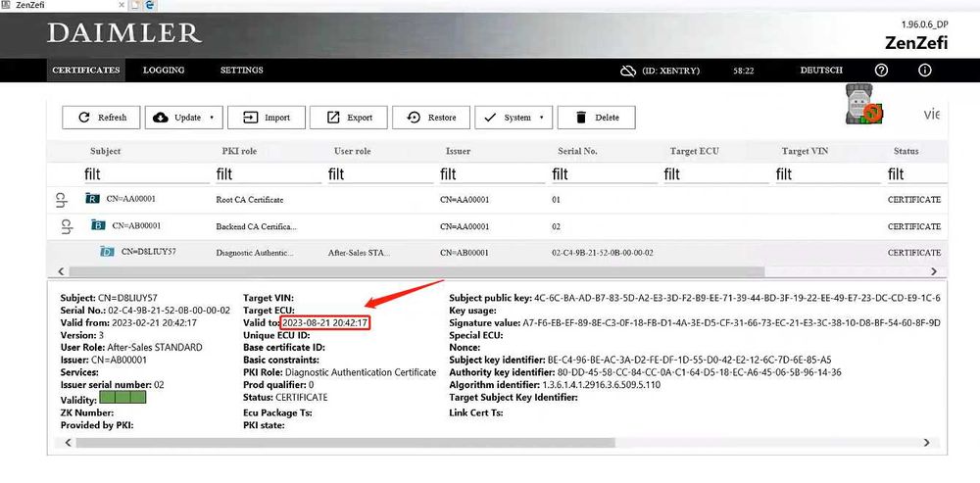Filter by Serial No. column

(605, 174)
